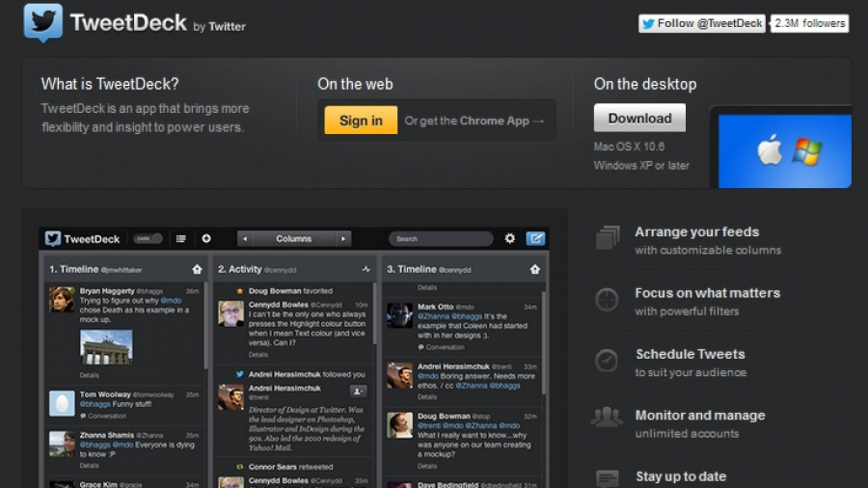Click the follow user button on Andrei's card
This screenshot has height=488, width=868.
(358, 392)
